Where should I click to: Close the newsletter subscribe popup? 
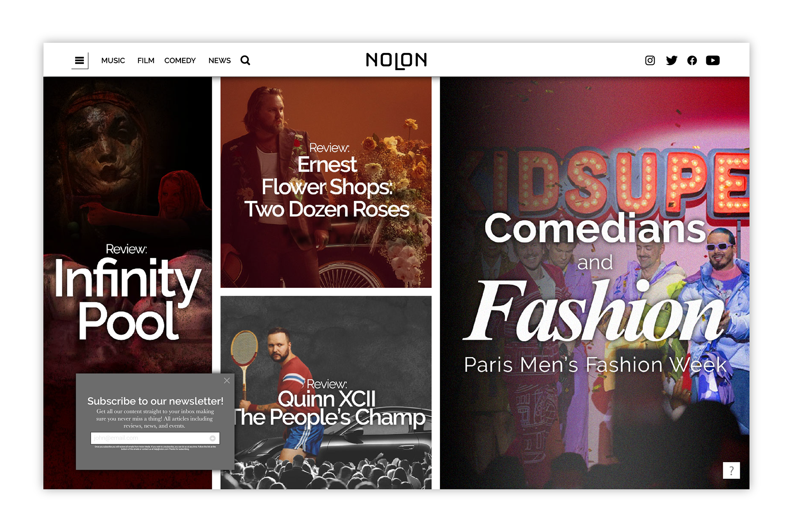click(227, 381)
